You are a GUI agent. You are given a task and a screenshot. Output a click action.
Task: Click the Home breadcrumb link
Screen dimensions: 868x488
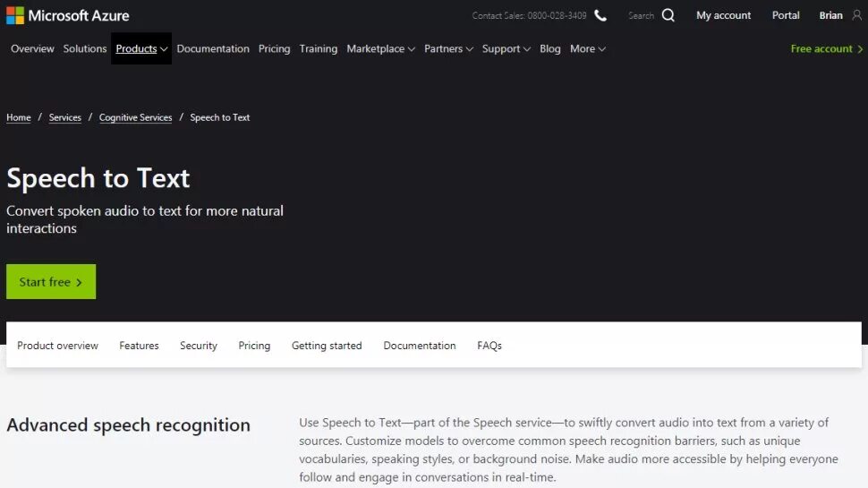(18, 117)
